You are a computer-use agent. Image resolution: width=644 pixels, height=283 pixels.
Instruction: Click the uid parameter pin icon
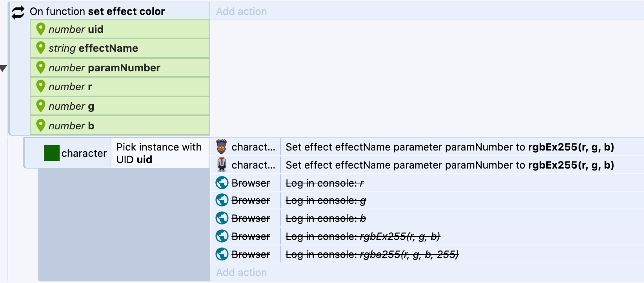[x=41, y=29]
